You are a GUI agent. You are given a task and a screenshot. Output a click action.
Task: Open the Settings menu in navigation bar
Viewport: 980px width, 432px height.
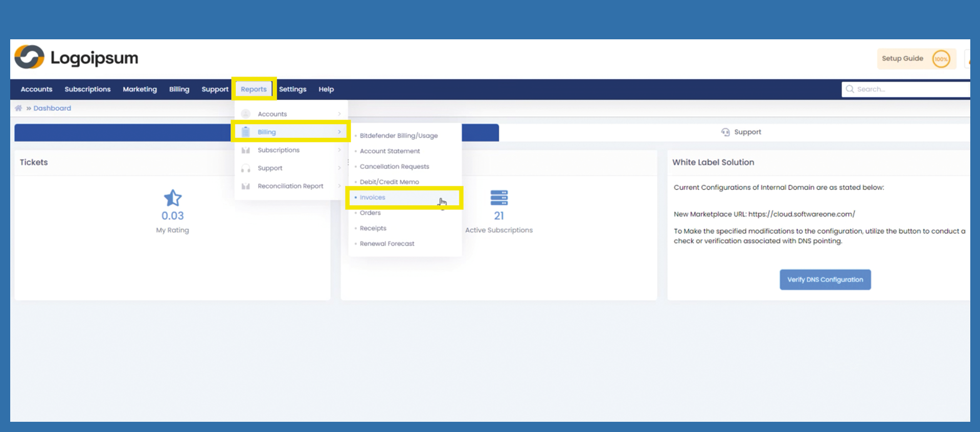[292, 89]
